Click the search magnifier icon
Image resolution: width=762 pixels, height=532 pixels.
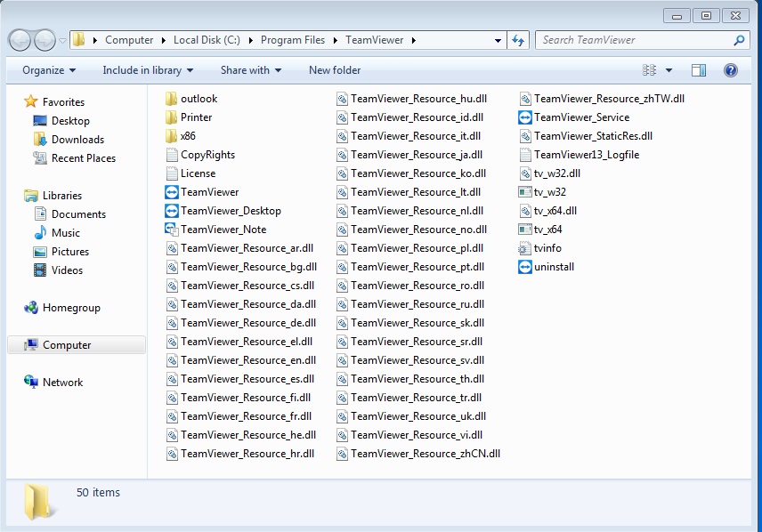(x=739, y=40)
